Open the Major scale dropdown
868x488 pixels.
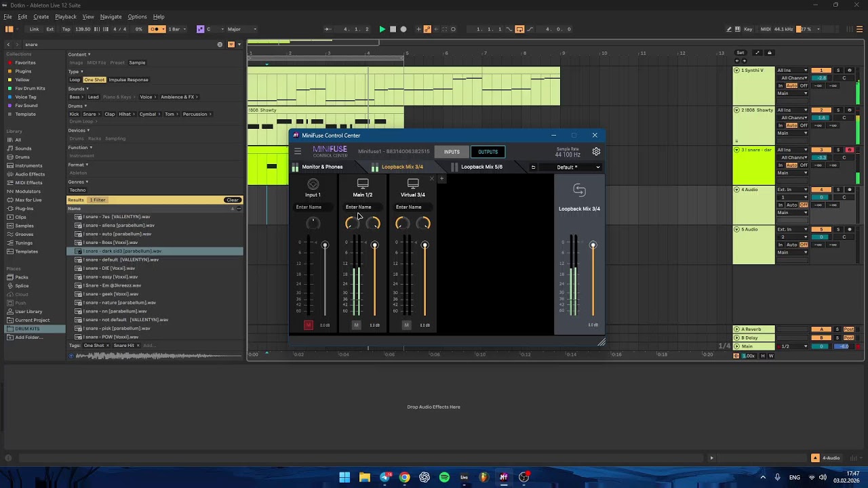(x=242, y=29)
